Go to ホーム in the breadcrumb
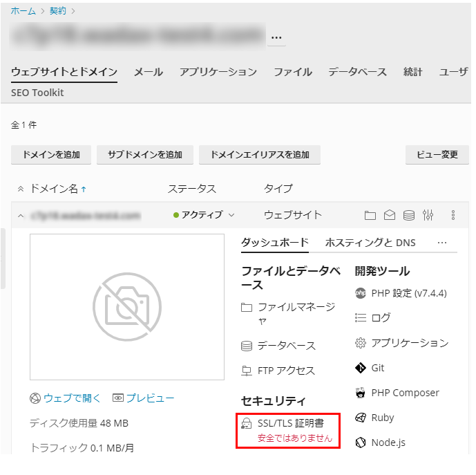476x475 pixels. tap(23, 11)
